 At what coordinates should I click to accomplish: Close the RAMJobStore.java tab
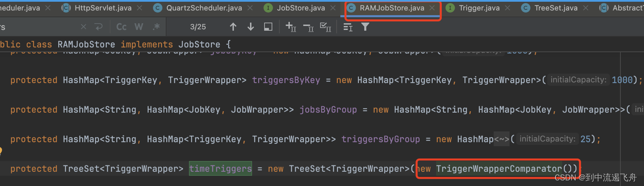pyautogui.click(x=432, y=8)
